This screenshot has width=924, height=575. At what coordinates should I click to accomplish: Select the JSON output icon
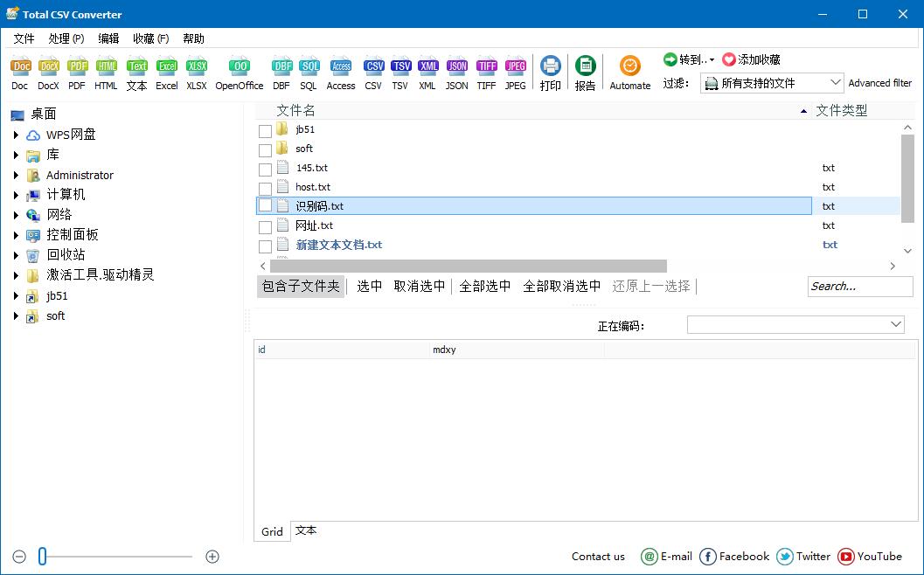(x=456, y=66)
